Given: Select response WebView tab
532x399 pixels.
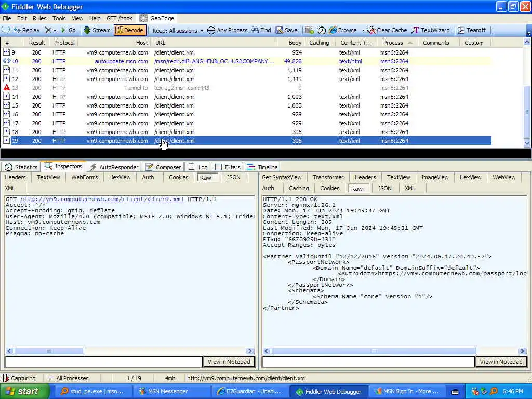Looking at the screenshot, I should (504, 178).
